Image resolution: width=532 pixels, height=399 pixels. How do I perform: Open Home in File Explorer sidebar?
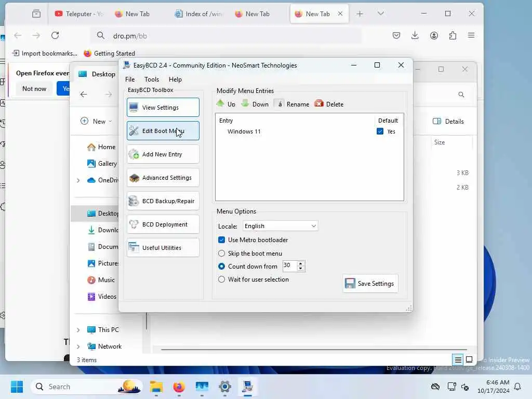point(101,147)
